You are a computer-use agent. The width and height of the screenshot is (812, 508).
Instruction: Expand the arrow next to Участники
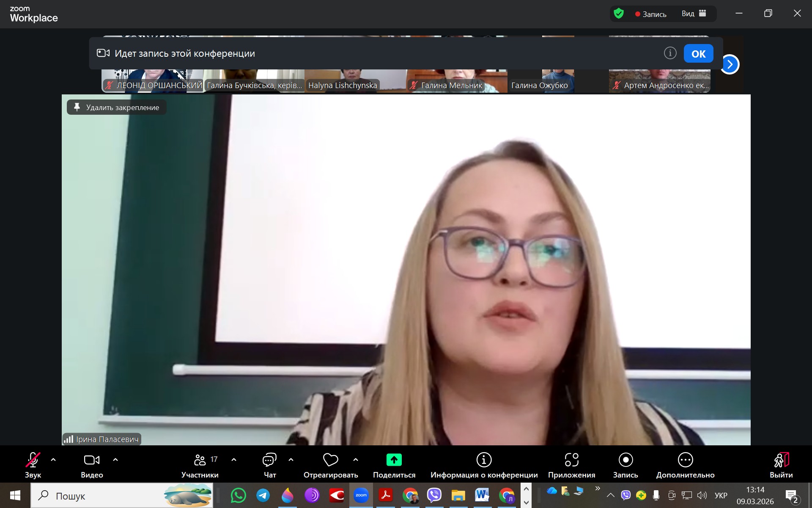234,460
